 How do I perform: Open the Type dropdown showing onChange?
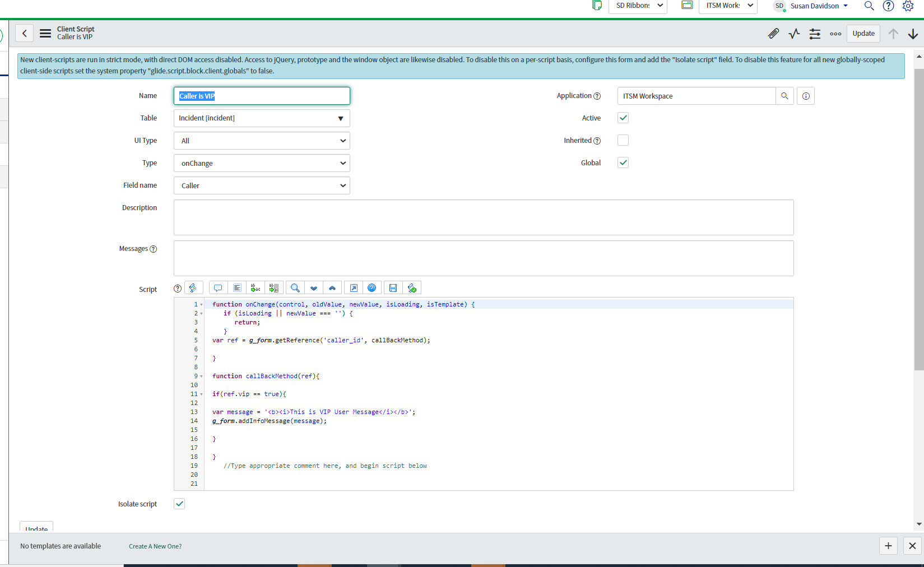click(262, 163)
